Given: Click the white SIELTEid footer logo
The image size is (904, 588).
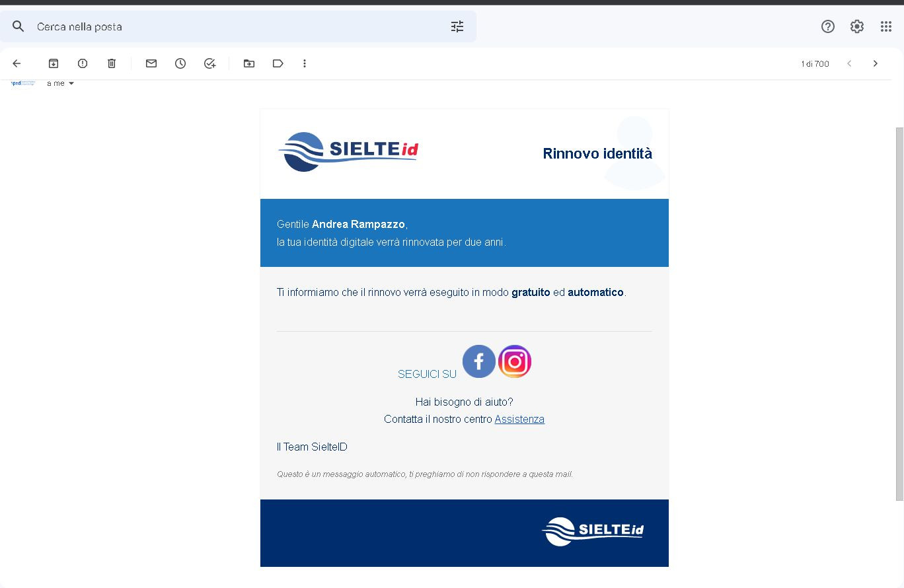Looking at the screenshot, I should click(593, 531).
